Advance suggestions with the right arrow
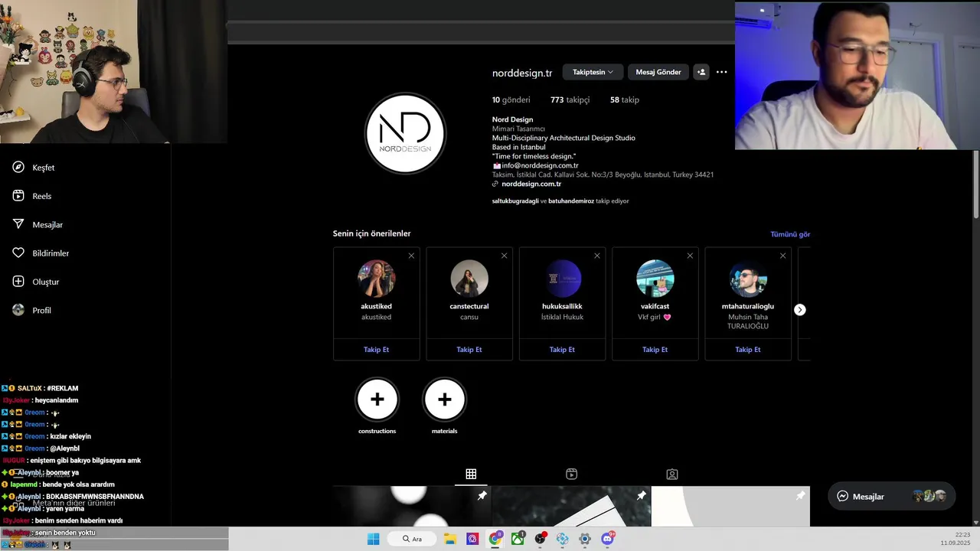Image resolution: width=980 pixels, height=551 pixels. (800, 310)
